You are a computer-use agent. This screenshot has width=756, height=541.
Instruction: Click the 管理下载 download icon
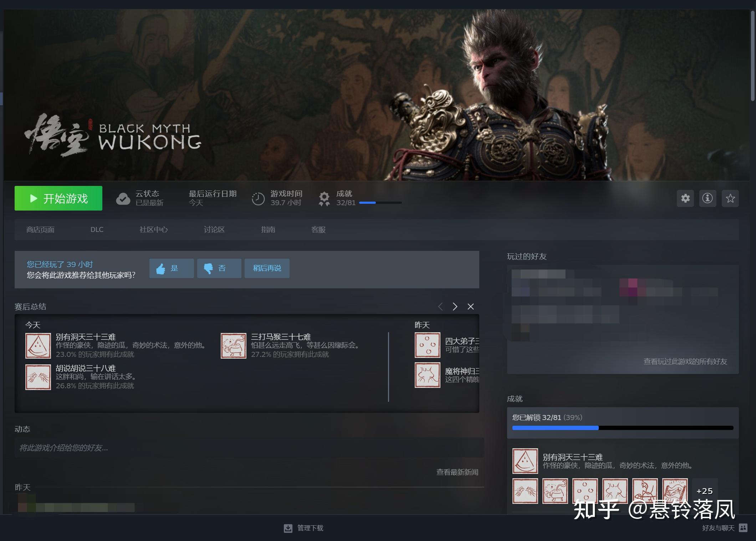(x=288, y=528)
